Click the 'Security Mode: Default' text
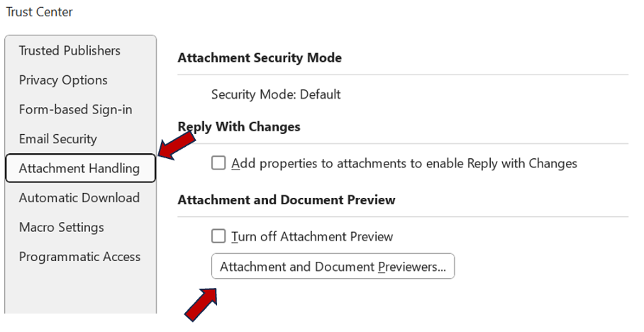The height and width of the screenshot is (332, 644). (x=276, y=94)
